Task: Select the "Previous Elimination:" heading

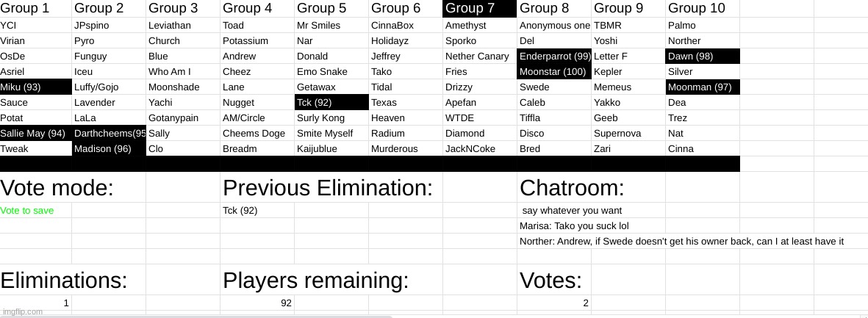Action: (x=328, y=188)
